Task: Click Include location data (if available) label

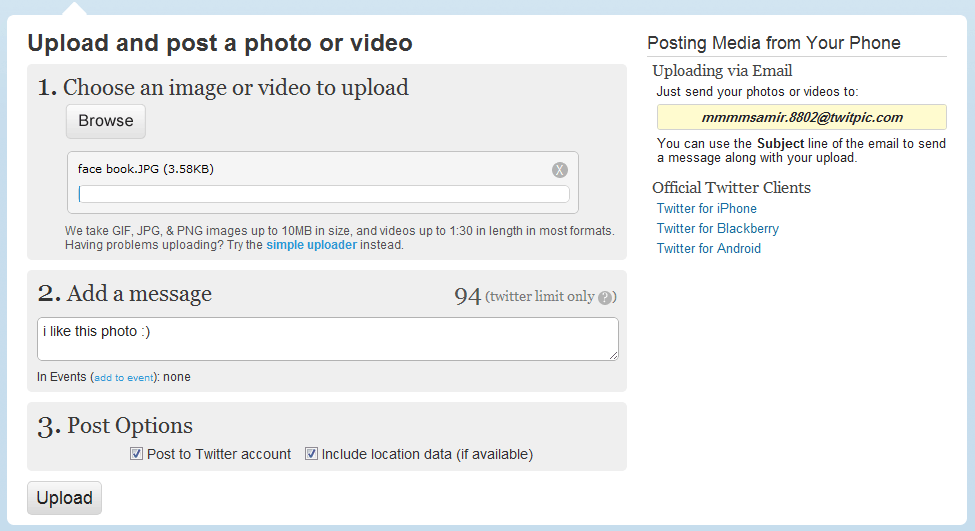Action: pos(427,455)
